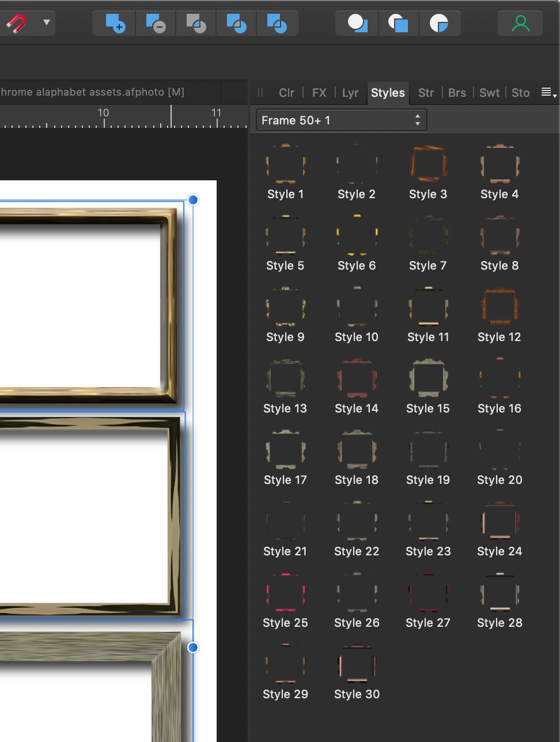Apply the Style 11 frame thumbnail
This screenshot has width=560, height=742.
coord(428,306)
